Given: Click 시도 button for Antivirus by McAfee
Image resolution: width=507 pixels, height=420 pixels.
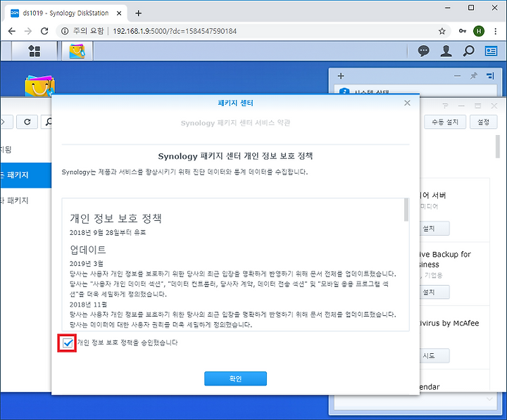Looking at the screenshot, I should point(434,355).
